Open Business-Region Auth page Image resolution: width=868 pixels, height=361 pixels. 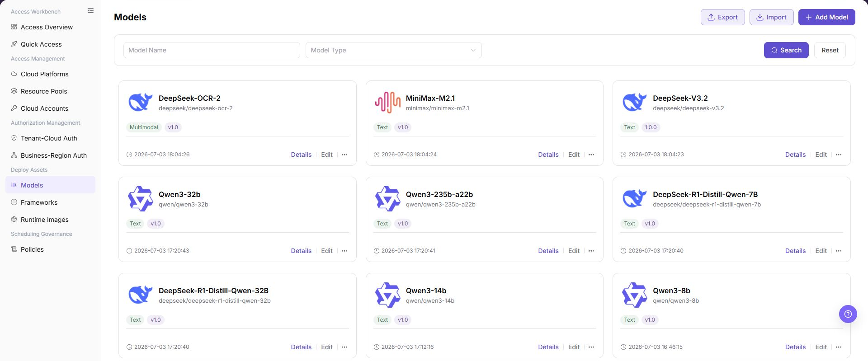pyautogui.click(x=51, y=155)
